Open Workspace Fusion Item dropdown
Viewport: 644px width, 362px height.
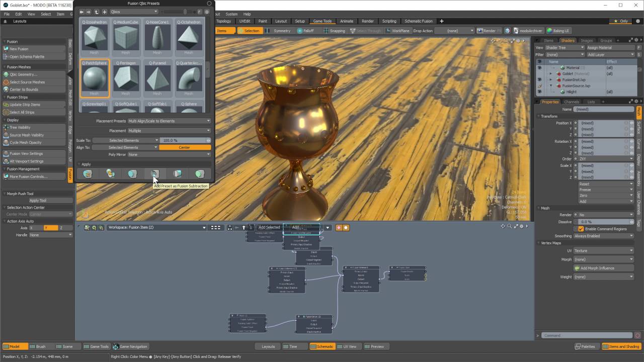156,227
